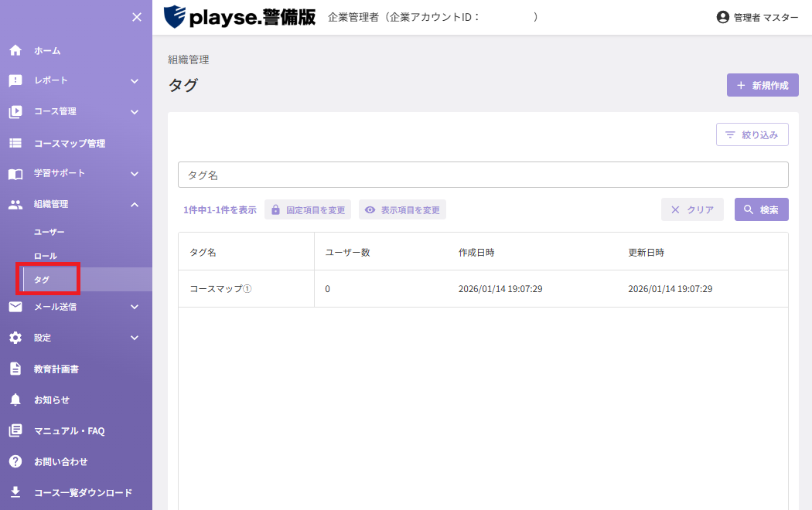Image resolution: width=812 pixels, height=510 pixels.
Task: Click the コースマップ① tag cell
Action: (x=220, y=289)
